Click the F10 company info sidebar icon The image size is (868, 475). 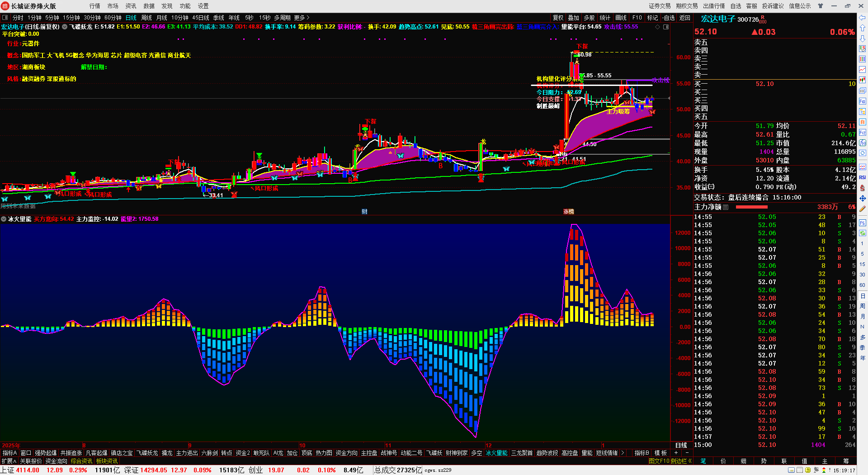tap(863, 101)
